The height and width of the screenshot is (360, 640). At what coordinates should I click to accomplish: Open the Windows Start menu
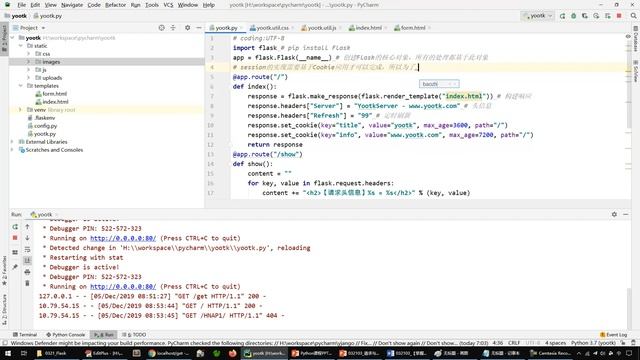8,353
